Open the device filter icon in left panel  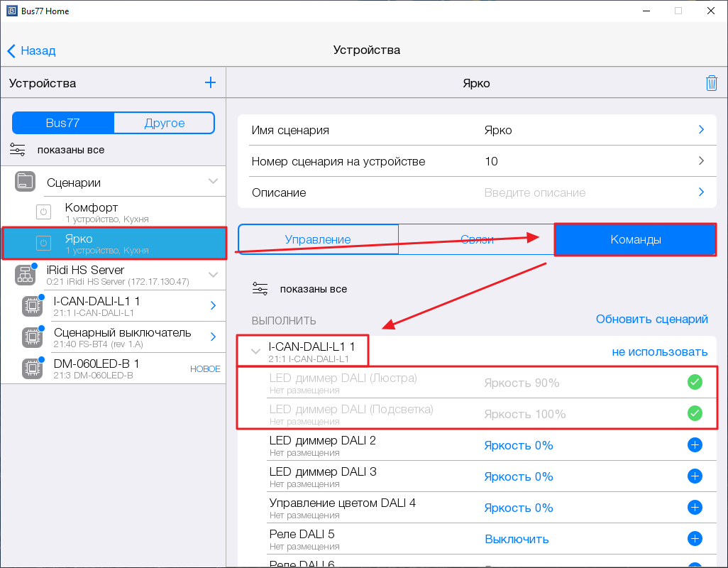18,150
